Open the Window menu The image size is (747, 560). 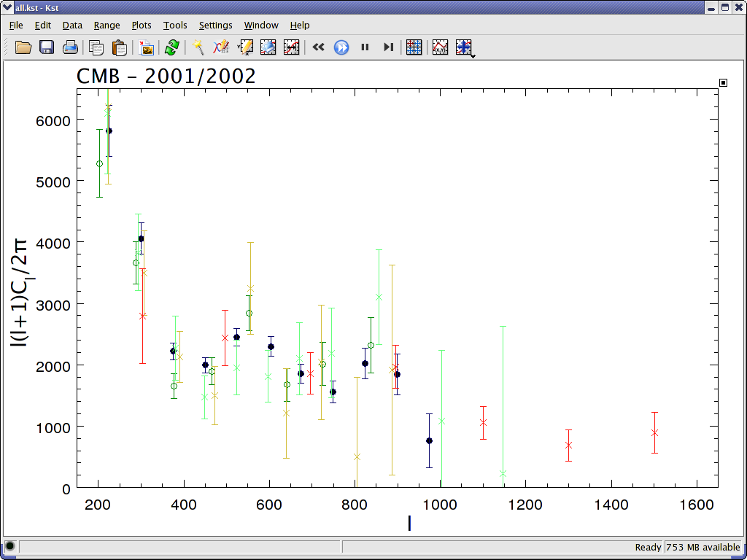point(261,26)
